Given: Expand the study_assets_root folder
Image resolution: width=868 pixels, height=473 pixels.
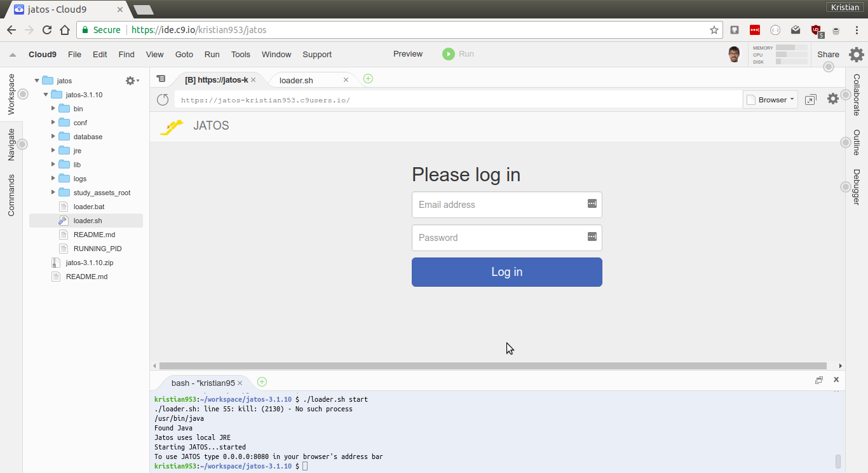Looking at the screenshot, I should [x=53, y=193].
